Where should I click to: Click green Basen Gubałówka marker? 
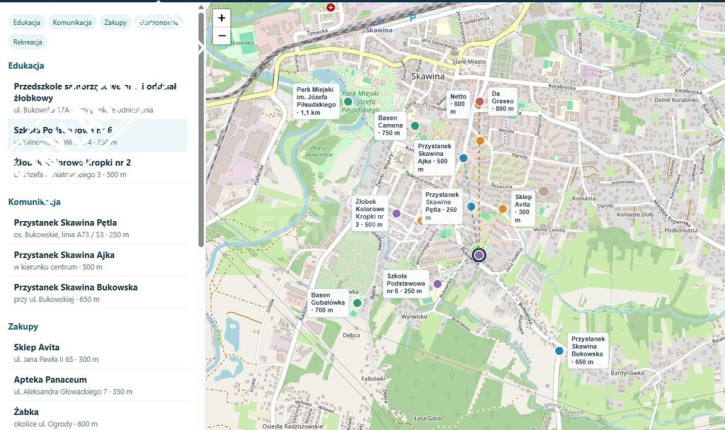pos(357,303)
